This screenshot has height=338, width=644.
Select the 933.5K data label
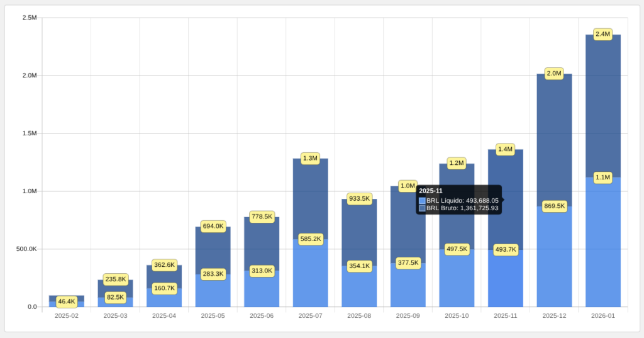[x=359, y=199]
